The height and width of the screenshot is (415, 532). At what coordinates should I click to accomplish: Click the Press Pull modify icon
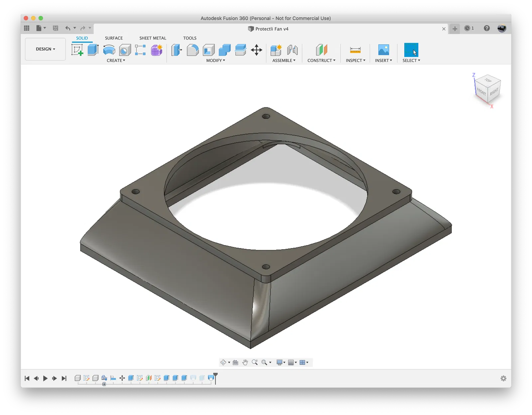177,50
